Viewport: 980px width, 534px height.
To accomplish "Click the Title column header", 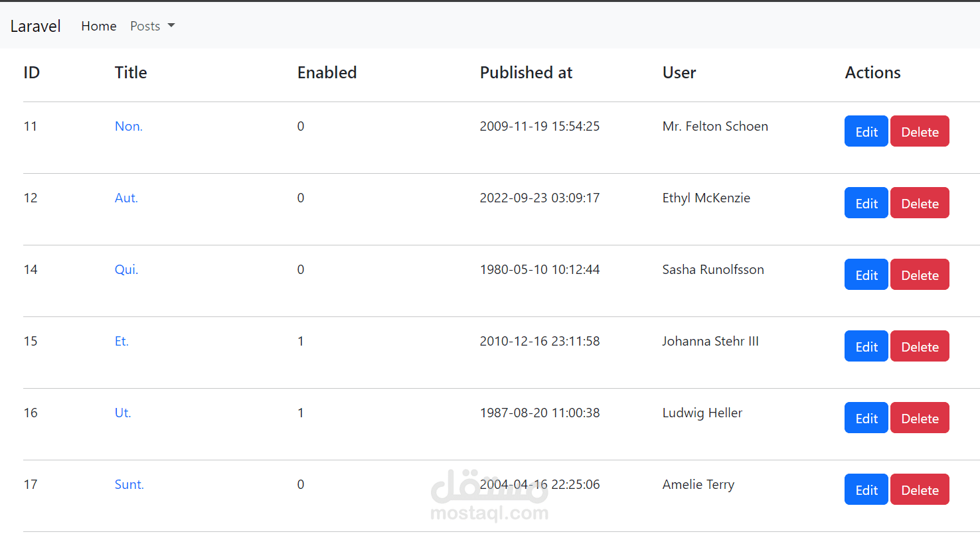I will [x=131, y=72].
